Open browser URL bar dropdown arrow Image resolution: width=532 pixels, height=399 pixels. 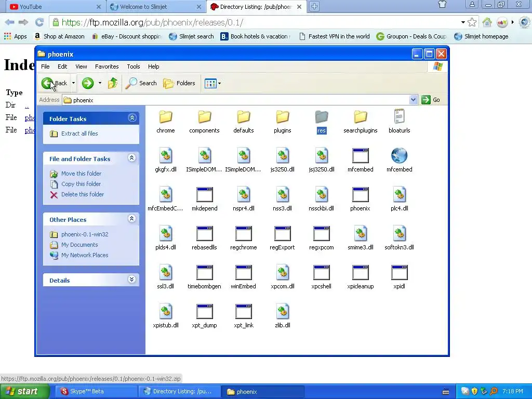(463, 22)
